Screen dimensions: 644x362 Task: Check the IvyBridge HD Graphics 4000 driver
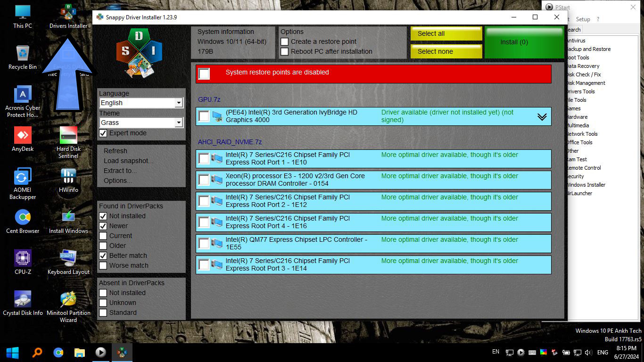coord(204,116)
